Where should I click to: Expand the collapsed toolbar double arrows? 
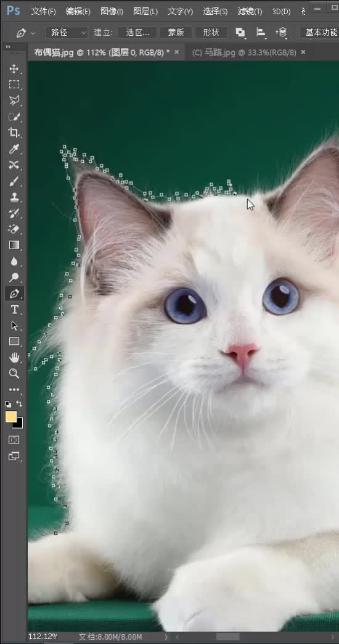pyautogui.click(x=8, y=47)
